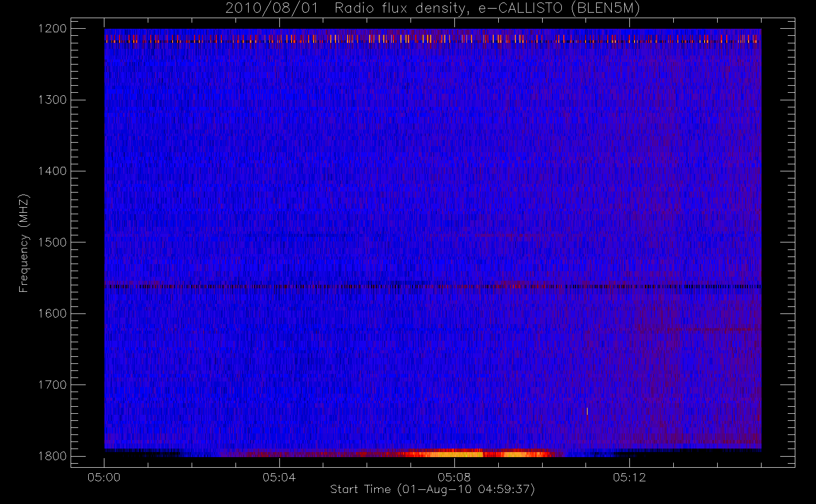Click the 05:12 time axis label
Image resolution: width=816 pixels, height=504 pixels.
click(629, 477)
